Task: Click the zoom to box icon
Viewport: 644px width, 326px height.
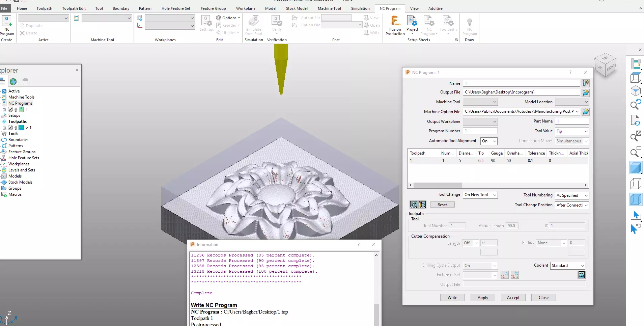Action: (x=636, y=152)
